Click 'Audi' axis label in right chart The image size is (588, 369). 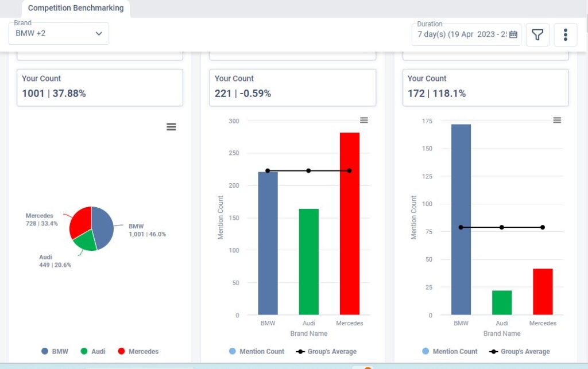[502, 323]
